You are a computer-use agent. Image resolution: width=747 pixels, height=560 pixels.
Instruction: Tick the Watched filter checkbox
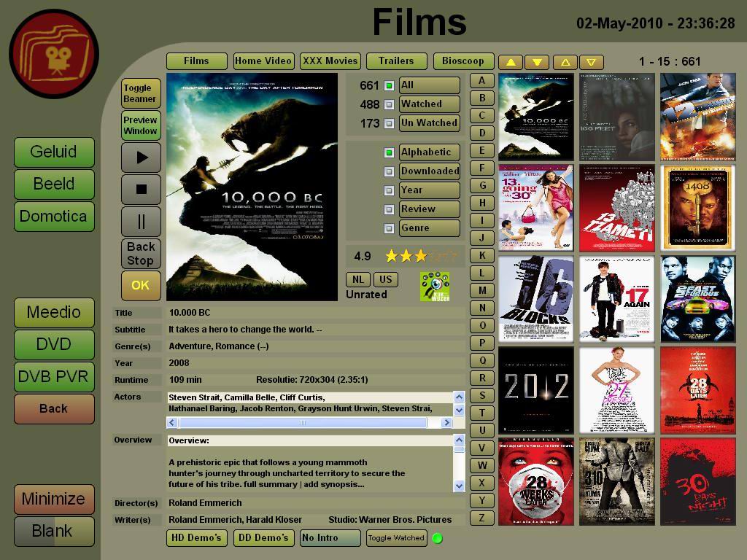(390, 104)
